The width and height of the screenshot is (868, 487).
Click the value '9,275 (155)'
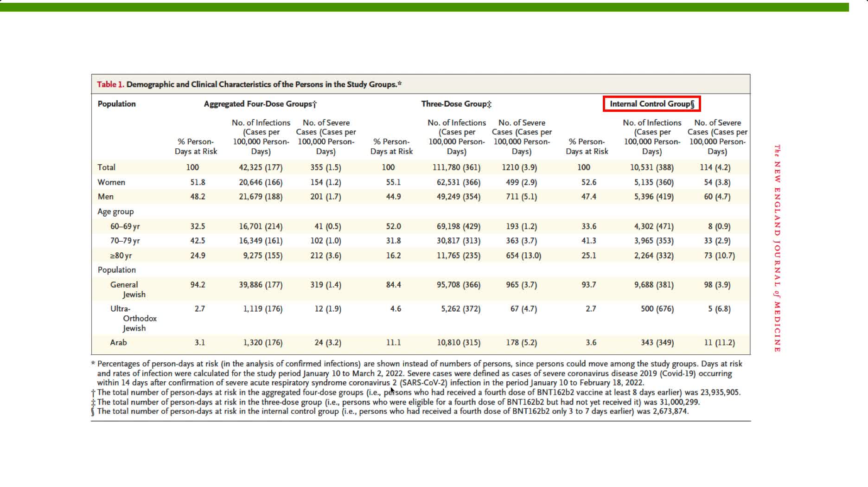(x=262, y=256)
